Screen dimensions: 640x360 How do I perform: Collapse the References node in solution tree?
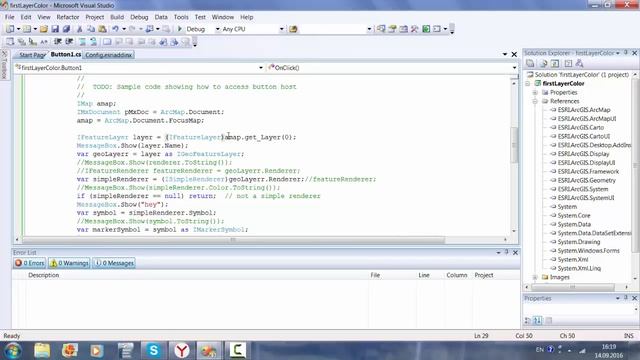(x=535, y=101)
